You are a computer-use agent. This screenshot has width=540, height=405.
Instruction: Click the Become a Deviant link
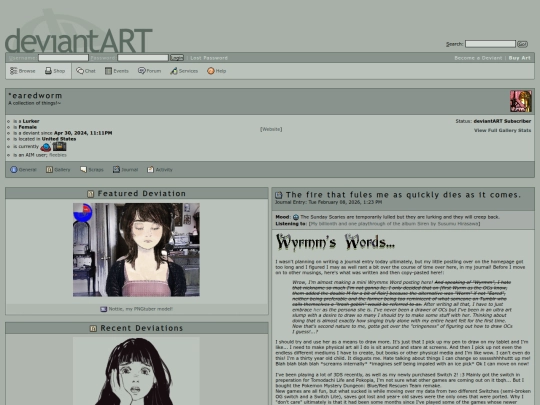click(478, 58)
